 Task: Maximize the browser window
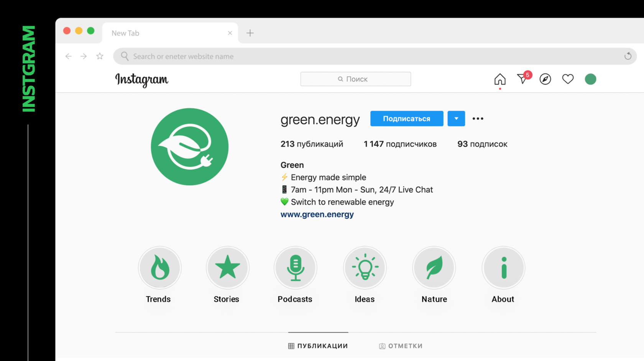pos(91,31)
